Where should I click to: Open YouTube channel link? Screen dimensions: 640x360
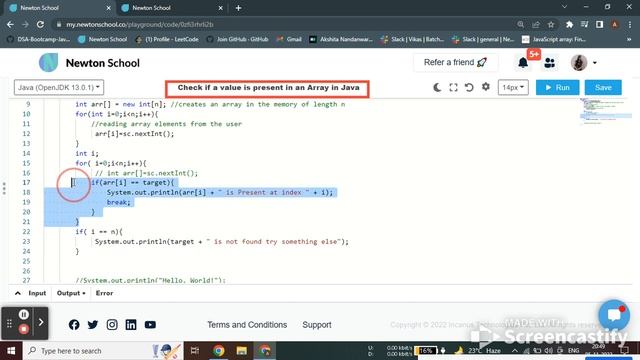tap(150, 324)
